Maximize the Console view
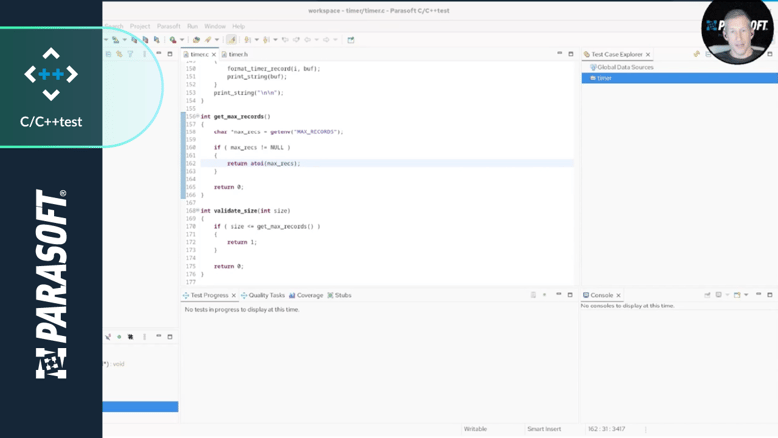This screenshot has height=438, width=778. 770,295
